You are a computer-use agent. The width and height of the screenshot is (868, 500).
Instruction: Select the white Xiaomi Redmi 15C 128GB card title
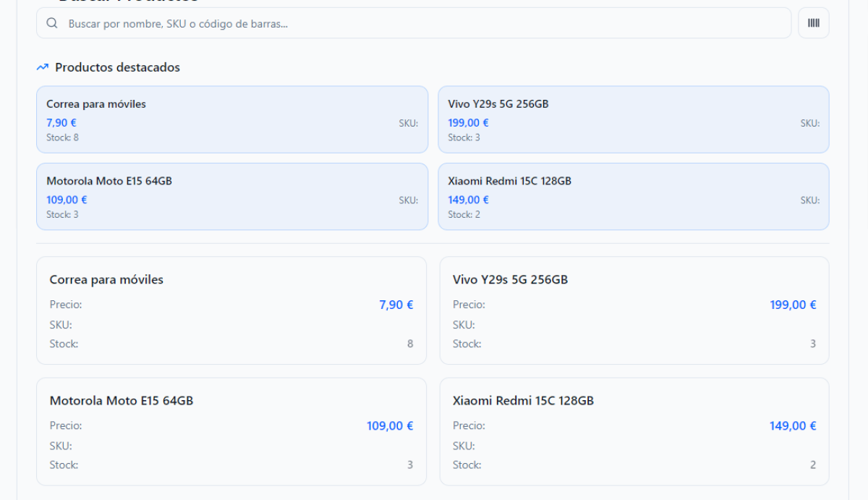[x=523, y=400]
